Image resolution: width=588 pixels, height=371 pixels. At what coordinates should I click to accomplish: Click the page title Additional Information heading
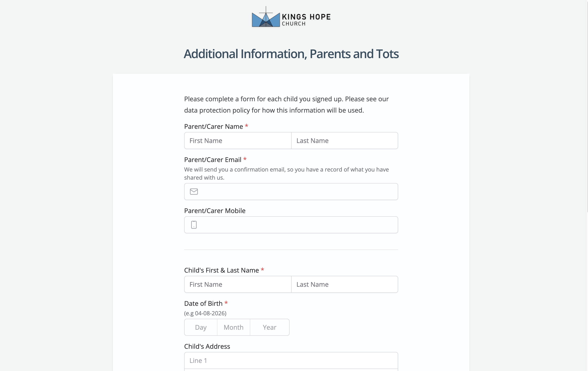coord(291,54)
